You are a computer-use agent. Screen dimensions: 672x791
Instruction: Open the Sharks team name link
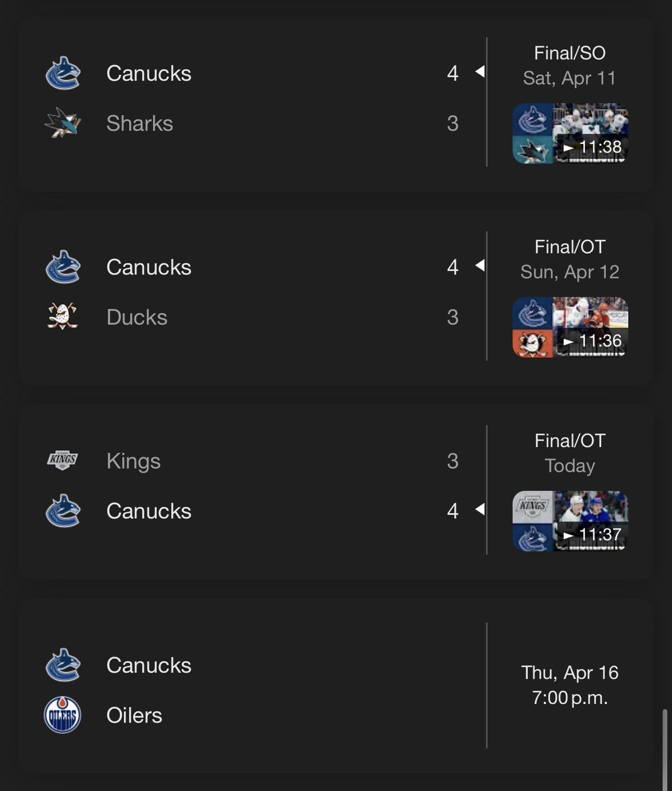[x=140, y=123]
